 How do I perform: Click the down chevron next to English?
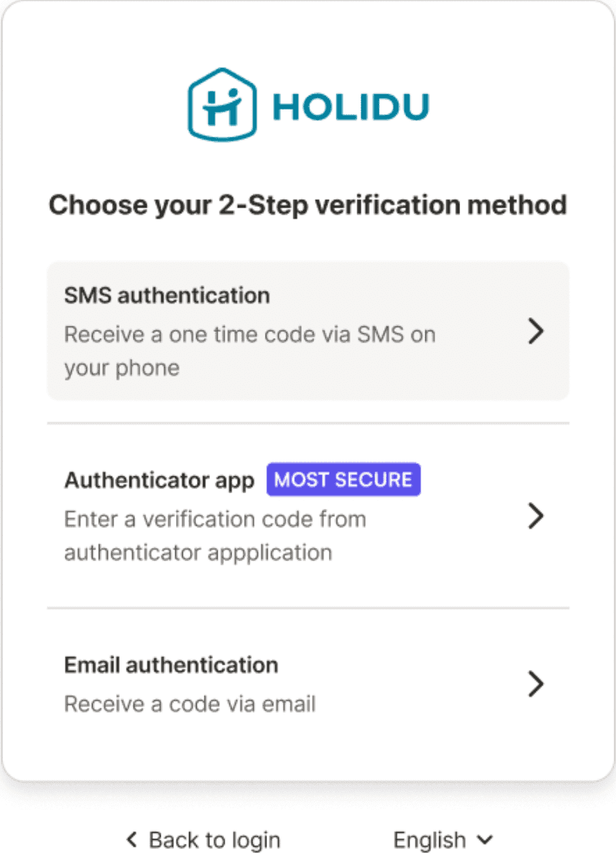485,840
